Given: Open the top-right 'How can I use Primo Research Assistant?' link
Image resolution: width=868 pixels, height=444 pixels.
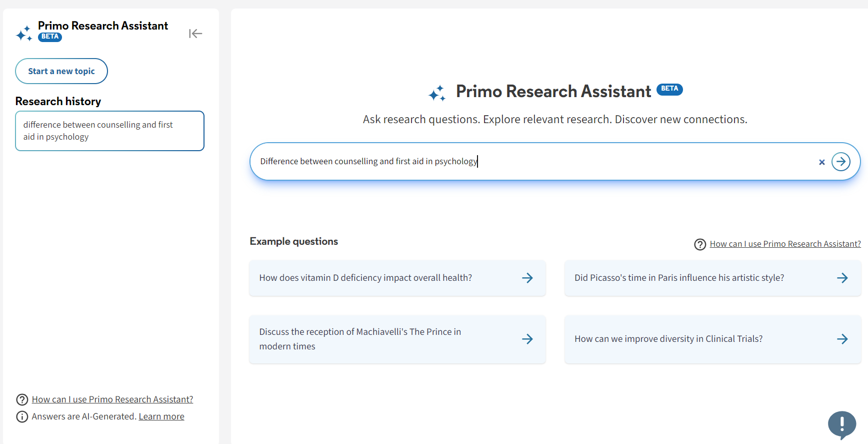Looking at the screenshot, I should click(x=785, y=244).
